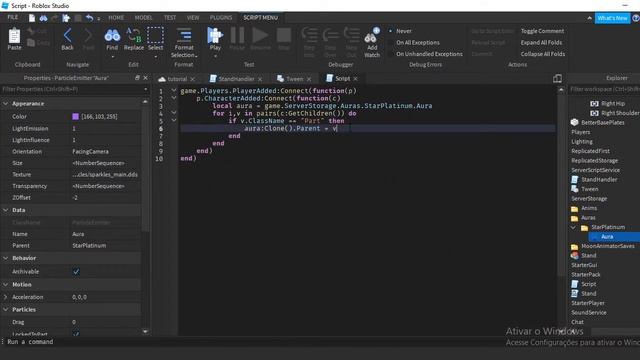
Task: Click the Properties panel scroll down arrow
Action: (x=145, y=331)
